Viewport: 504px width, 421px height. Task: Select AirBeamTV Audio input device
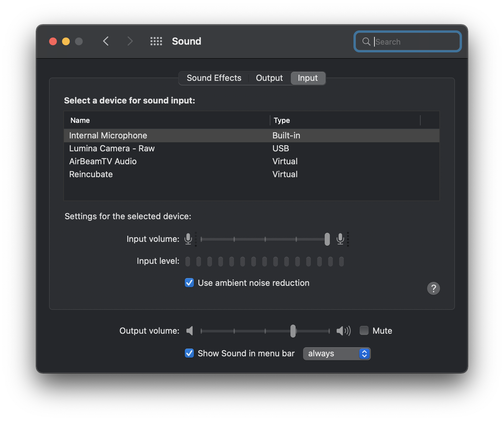coord(252,161)
